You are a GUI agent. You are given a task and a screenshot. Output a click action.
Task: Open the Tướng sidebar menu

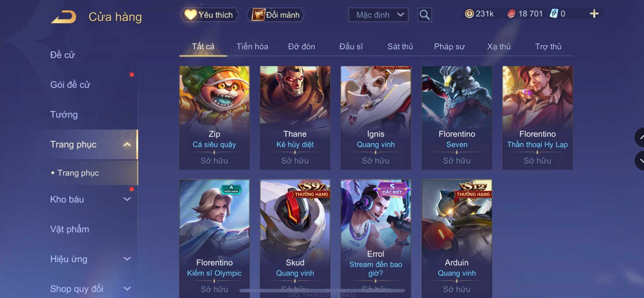click(x=64, y=114)
